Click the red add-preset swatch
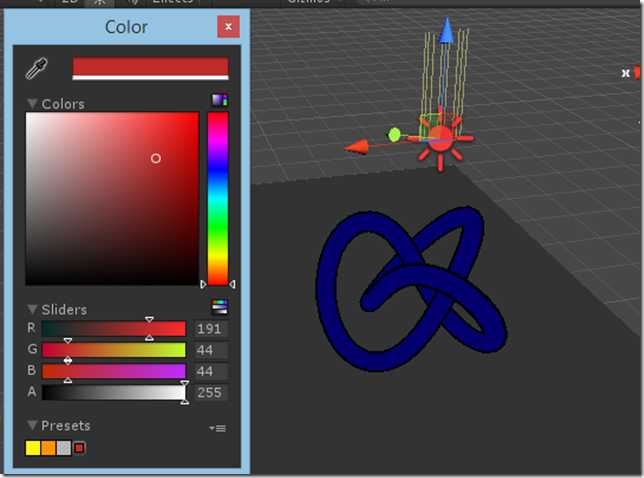Viewport: 644px width, 478px height. (79, 448)
